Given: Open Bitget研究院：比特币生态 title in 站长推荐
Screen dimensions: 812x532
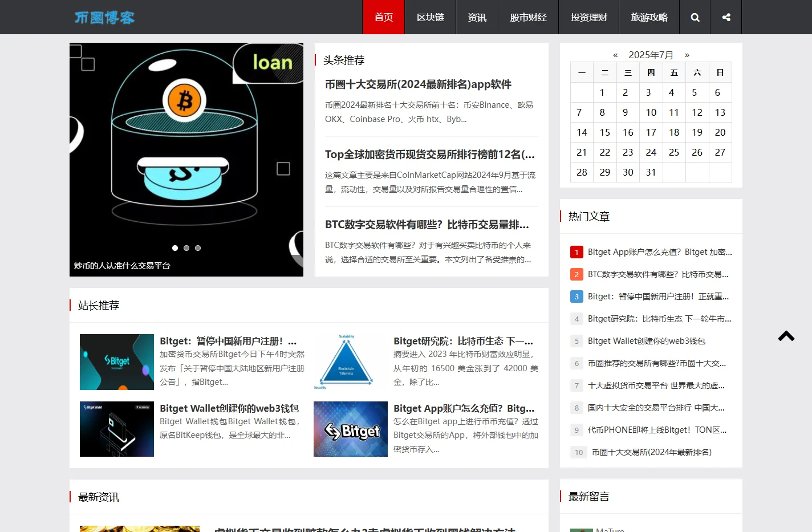Looking at the screenshot, I should (x=463, y=341).
